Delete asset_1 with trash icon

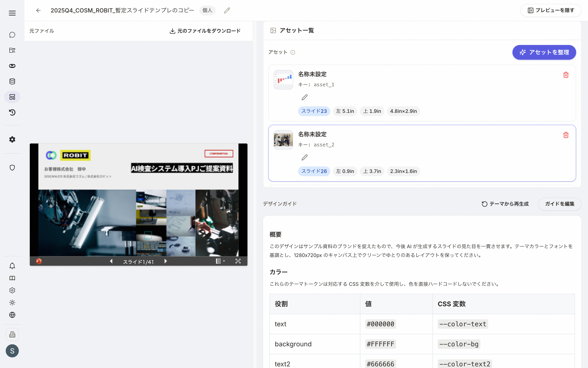point(566,75)
